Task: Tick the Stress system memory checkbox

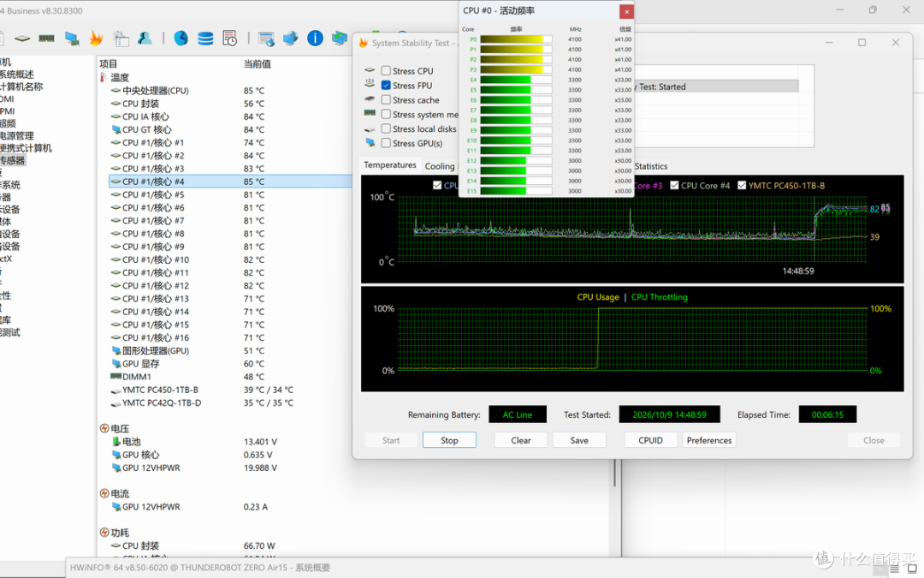Action: click(386, 115)
